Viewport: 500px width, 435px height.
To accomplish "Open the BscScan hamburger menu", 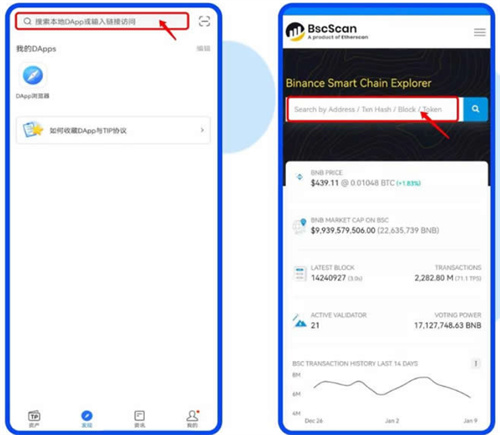I will pos(480,32).
